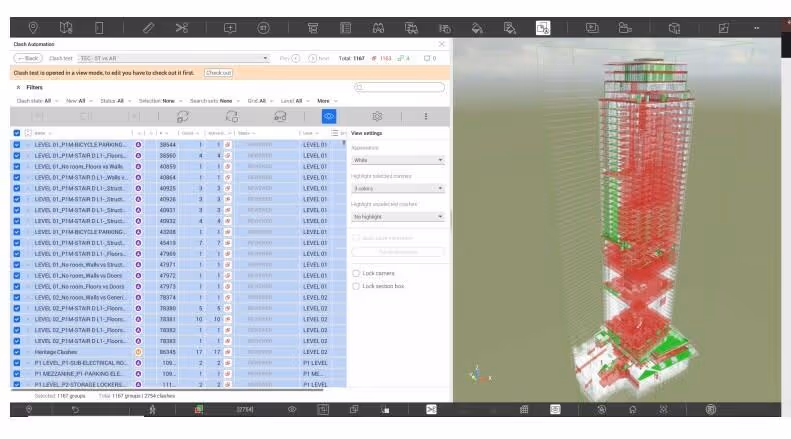Open the Clash state filter dropdown
The height and width of the screenshot is (439, 791).
click(37, 101)
